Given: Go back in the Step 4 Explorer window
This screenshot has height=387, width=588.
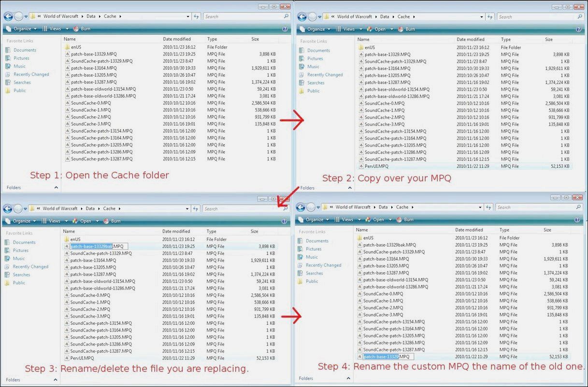Looking at the screenshot, I should pos(301,207).
